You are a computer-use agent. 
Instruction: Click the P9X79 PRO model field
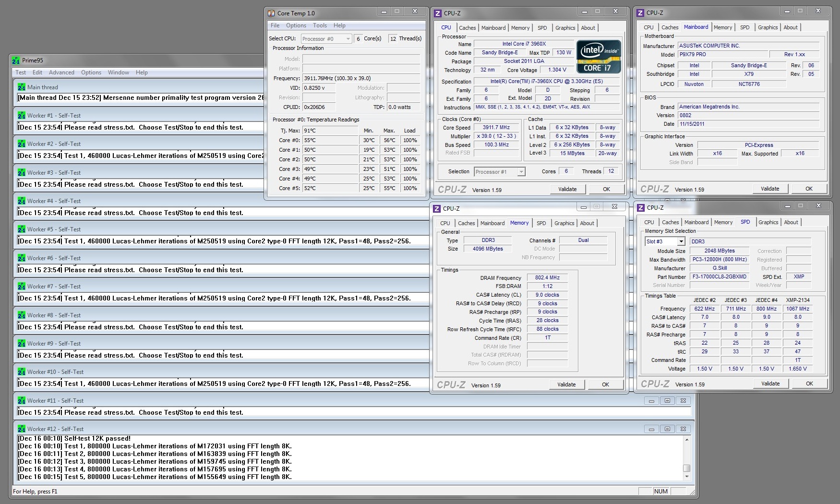722,54
